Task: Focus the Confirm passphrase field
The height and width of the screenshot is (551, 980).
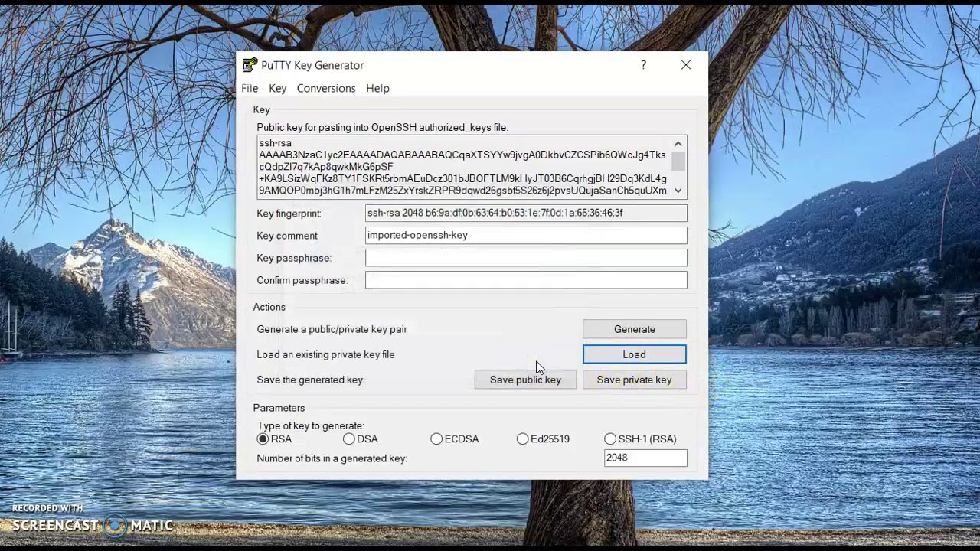Action: point(526,280)
